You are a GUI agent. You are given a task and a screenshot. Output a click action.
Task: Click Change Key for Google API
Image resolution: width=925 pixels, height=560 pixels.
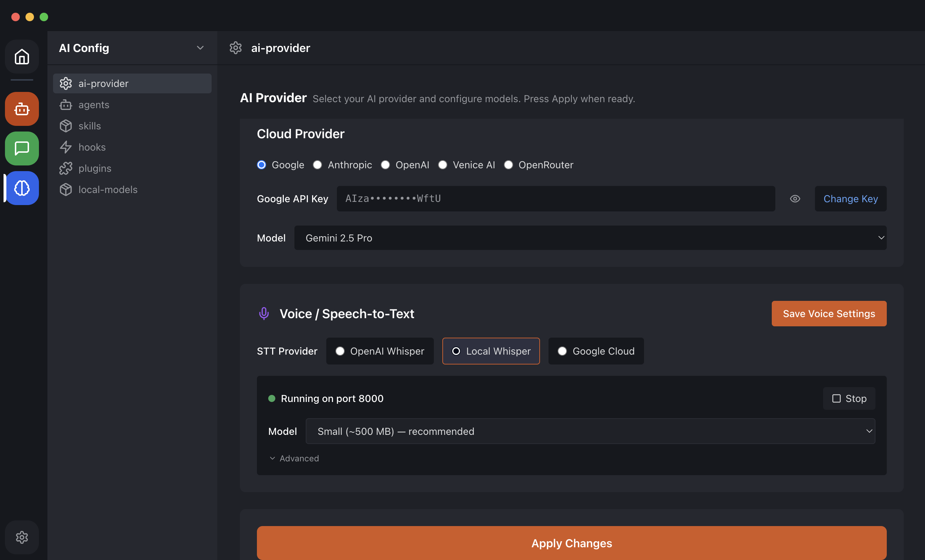(851, 199)
